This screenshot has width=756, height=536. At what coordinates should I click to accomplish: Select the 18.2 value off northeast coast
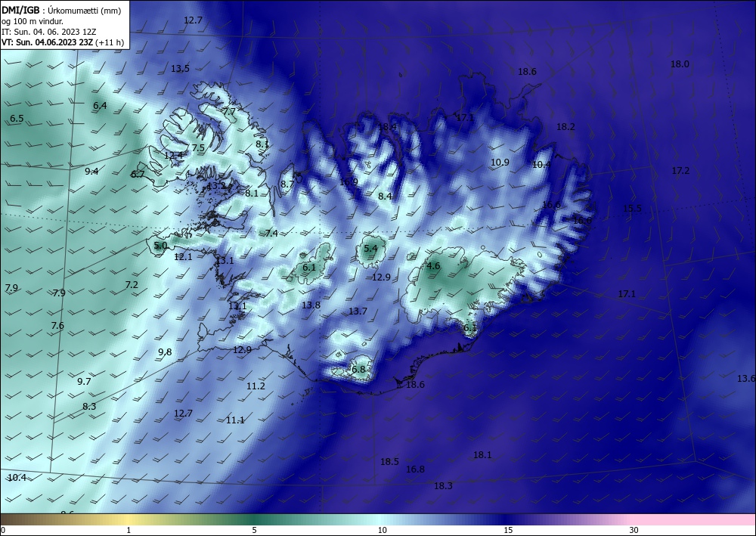point(565,127)
